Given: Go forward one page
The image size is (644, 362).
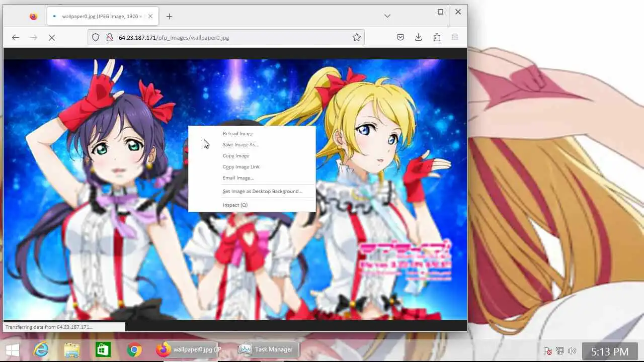Looking at the screenshot, I should click(x=34, y=37).
